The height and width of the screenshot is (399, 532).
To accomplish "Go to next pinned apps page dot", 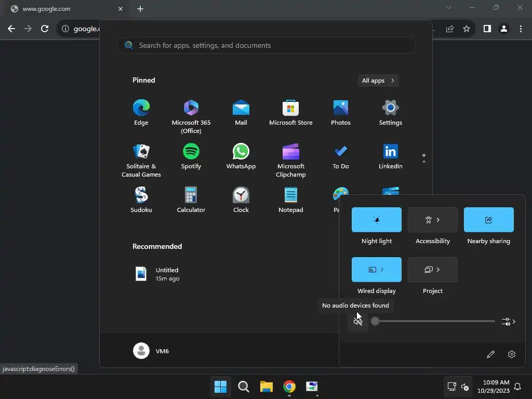I will coord(424,162).
